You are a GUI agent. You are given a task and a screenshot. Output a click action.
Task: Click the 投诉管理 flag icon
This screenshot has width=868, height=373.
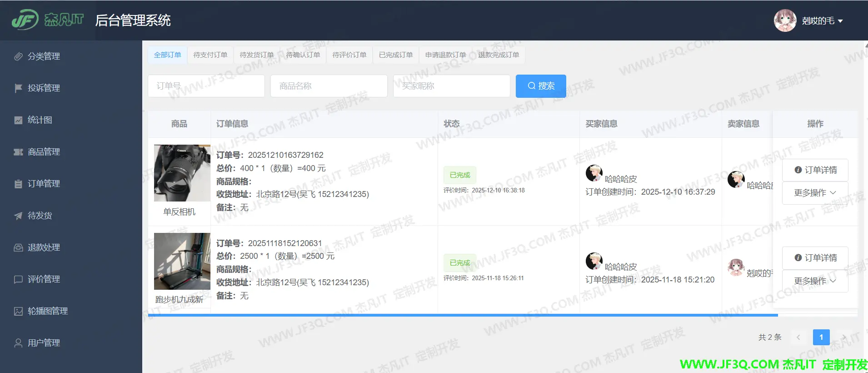point(18,88)
